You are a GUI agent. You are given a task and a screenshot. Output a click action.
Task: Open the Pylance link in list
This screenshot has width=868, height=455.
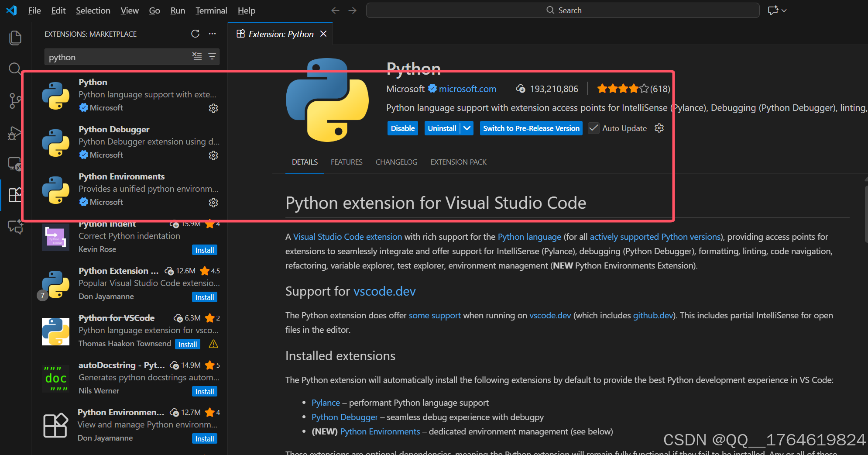pos(326,403)
